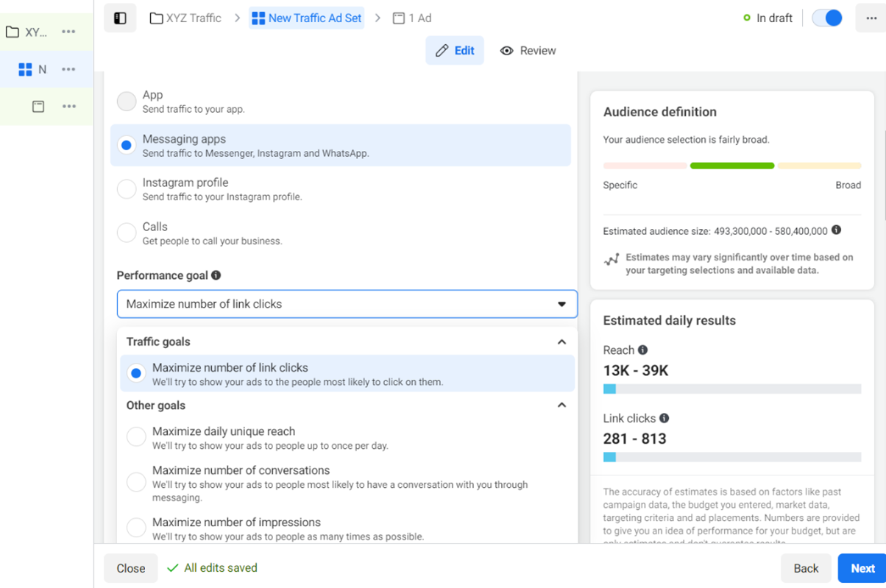886x588 pixels.
Task: Click the Back button
Action: 806,568
